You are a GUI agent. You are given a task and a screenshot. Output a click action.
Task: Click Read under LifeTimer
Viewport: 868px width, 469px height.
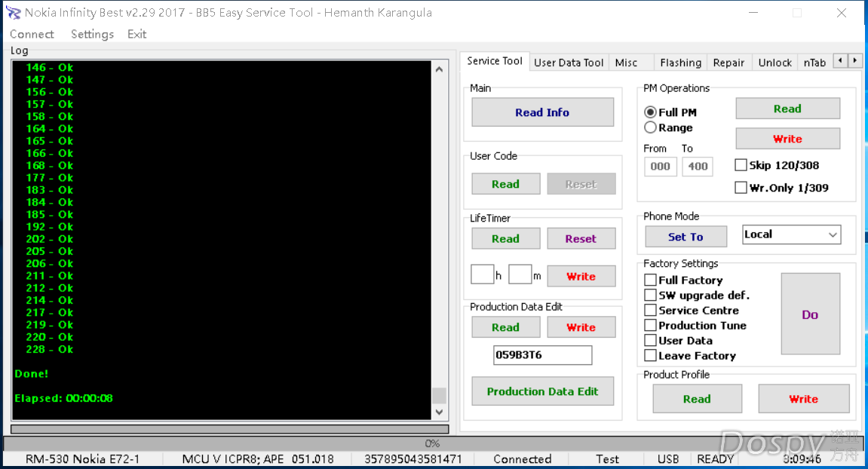(505, 239)
